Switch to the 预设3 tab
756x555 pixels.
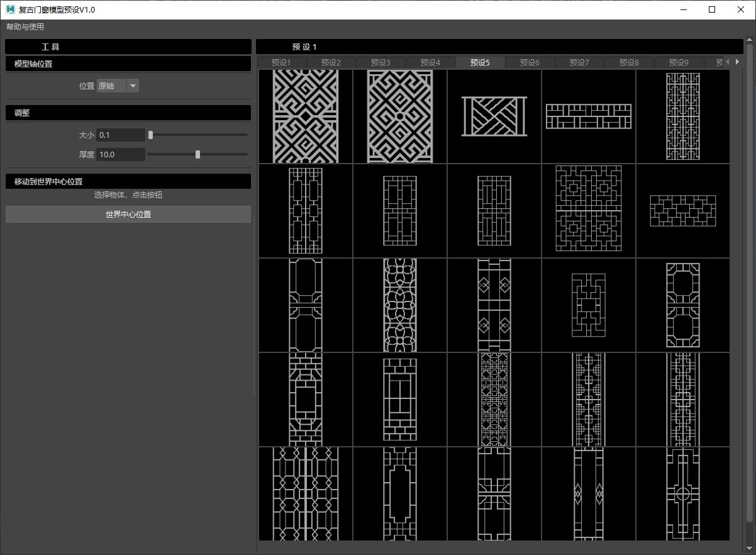click(381, 63)
